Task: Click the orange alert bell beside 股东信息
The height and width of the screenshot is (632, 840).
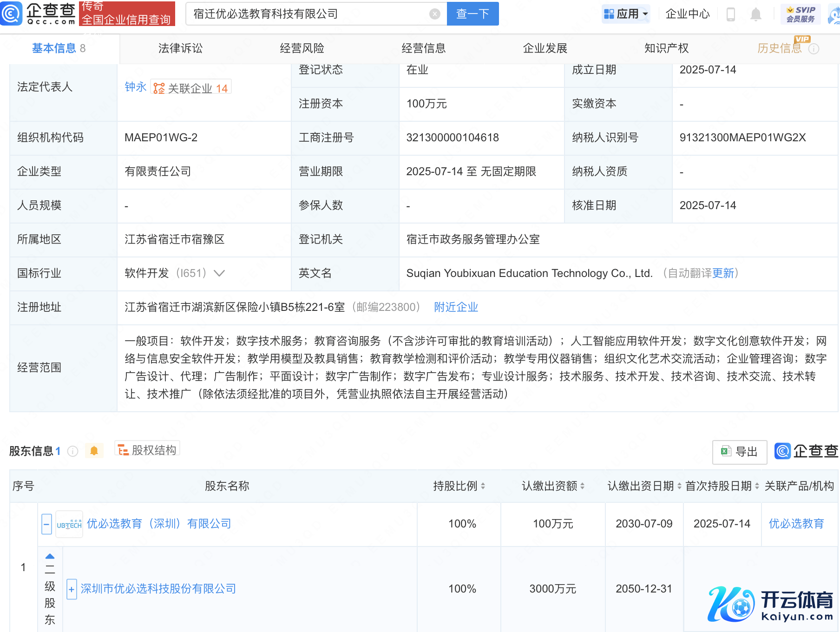Action: (94, 451)
